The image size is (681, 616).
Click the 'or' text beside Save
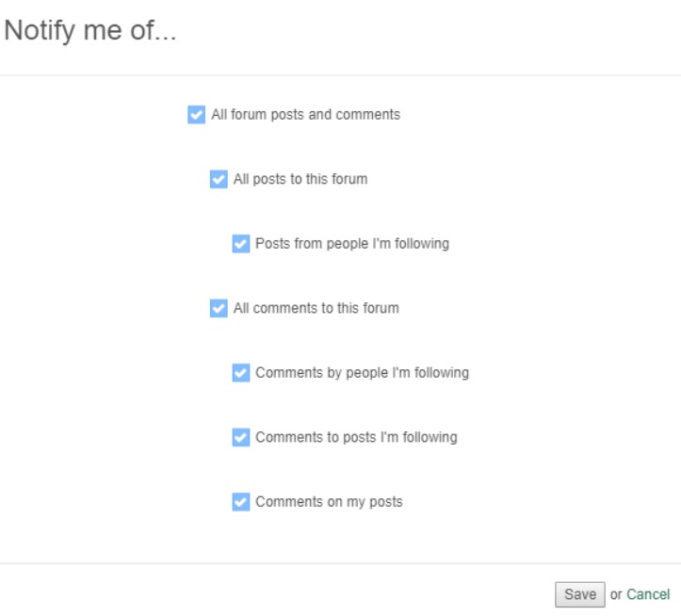(616, 594)
